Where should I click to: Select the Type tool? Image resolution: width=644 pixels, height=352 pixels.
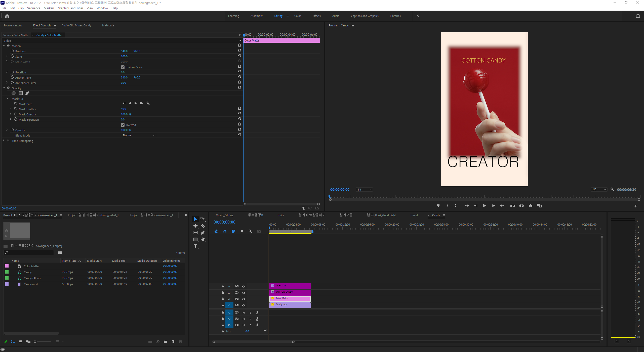[x=195, y=246]
